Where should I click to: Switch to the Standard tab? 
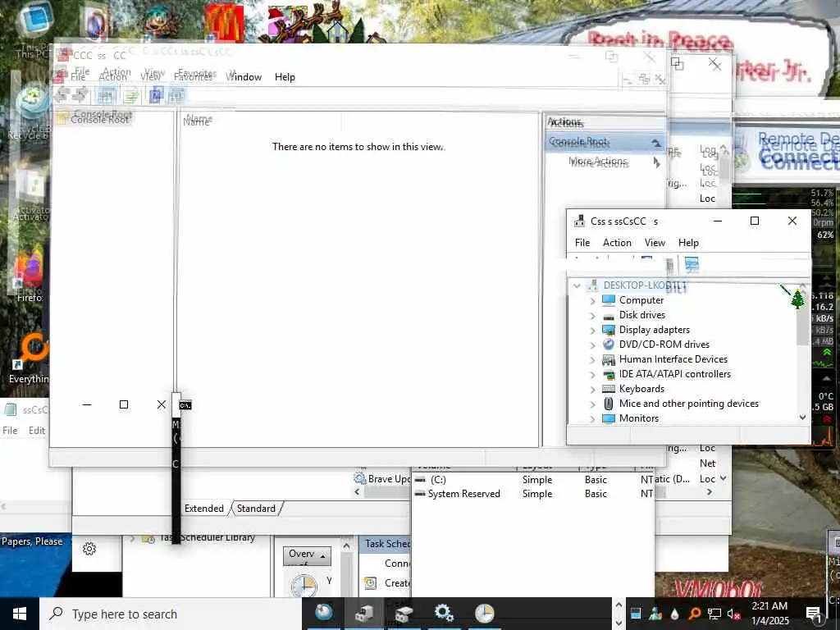[x=256, y=509]
